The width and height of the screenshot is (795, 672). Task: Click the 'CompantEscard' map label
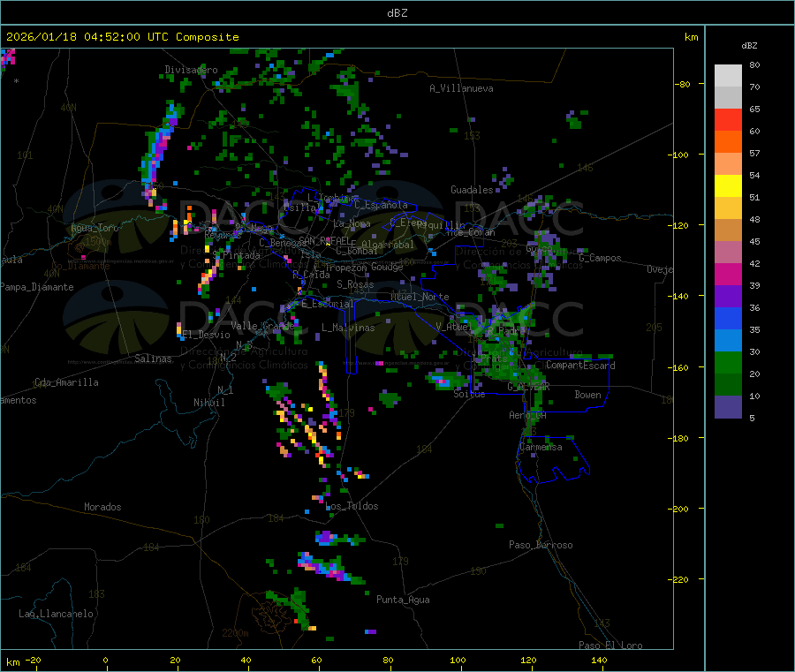(x=580, y=365)
